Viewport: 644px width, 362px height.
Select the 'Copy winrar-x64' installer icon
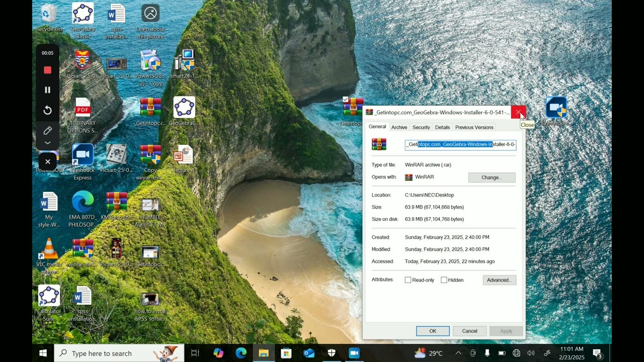pos(150,162)
